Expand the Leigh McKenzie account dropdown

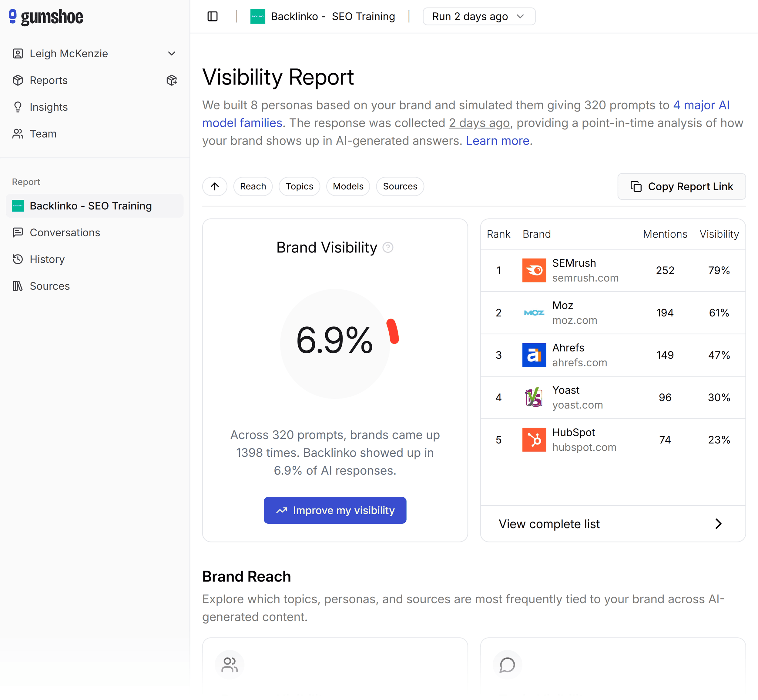[171, 54]
